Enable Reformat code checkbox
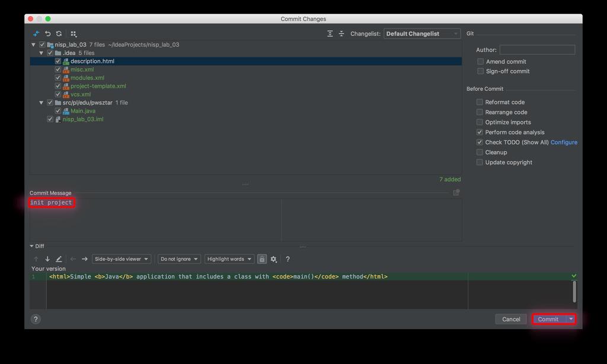The image size is (607, 364). tap(480, 102)
